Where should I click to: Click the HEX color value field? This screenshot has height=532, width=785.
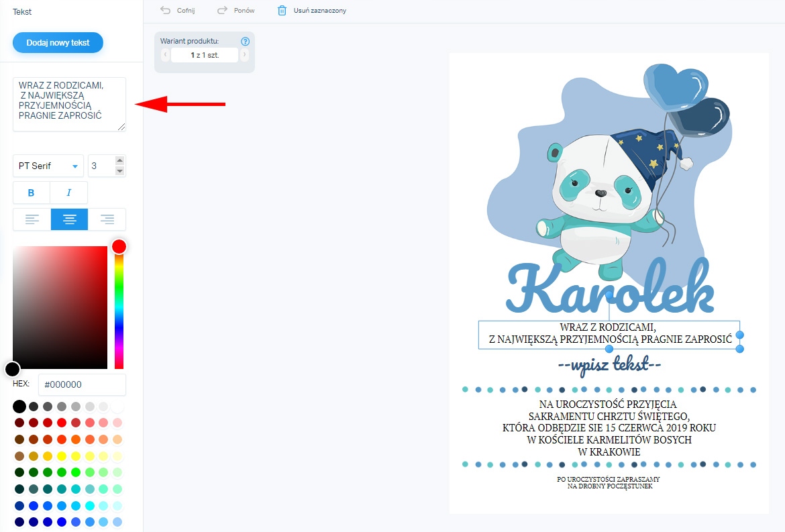tap(82, 384)
